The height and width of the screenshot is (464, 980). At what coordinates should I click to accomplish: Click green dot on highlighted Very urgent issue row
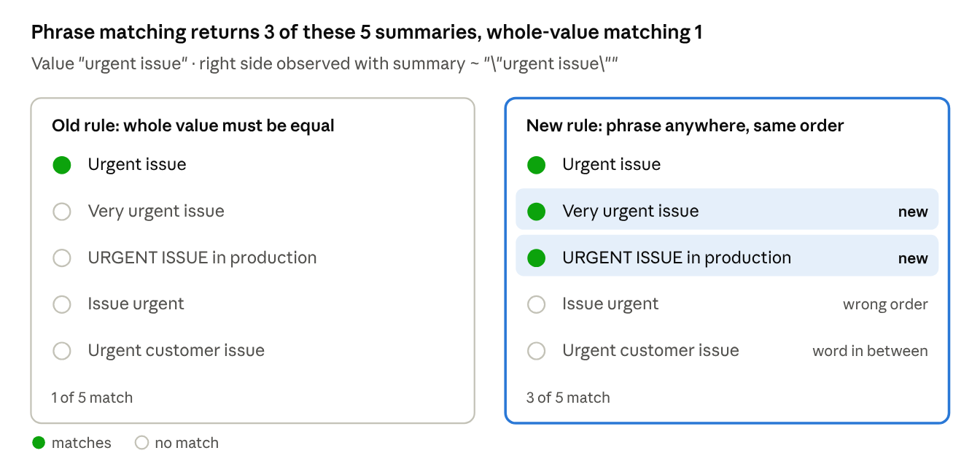point(537,212)
